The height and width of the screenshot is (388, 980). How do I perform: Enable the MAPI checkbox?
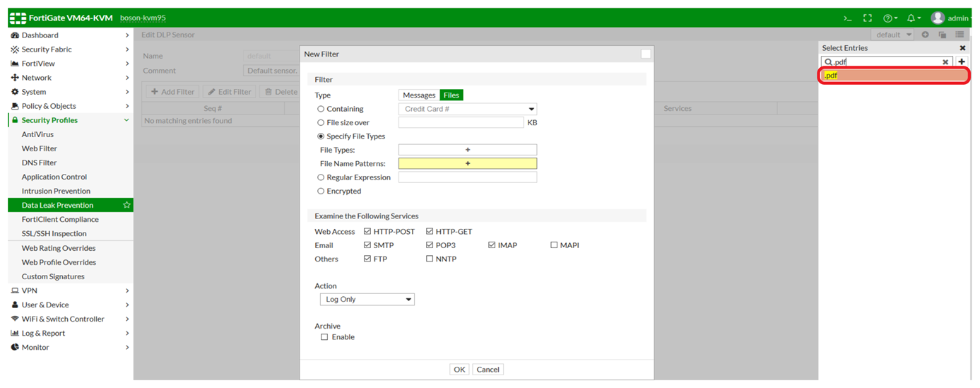point(554,245)
